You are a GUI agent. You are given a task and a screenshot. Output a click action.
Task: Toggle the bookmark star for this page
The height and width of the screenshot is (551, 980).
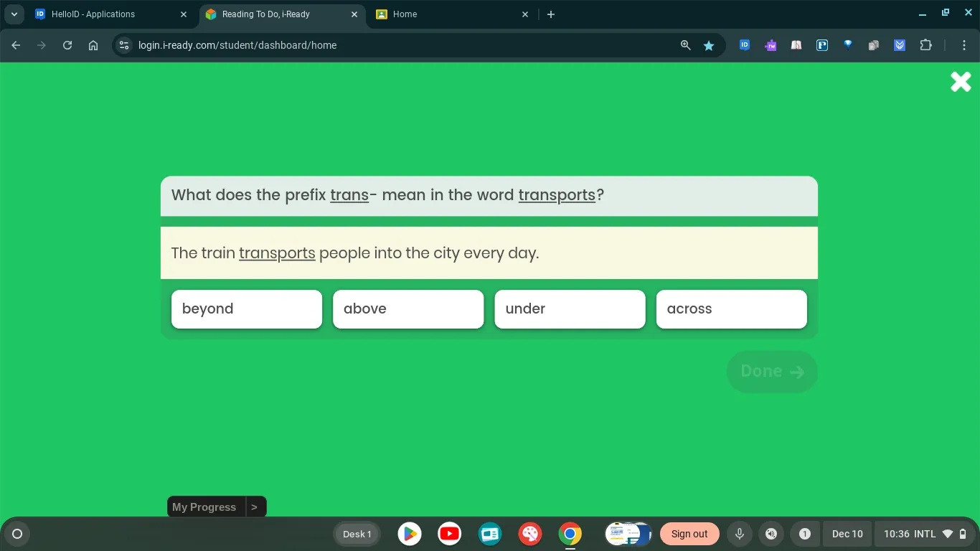pos(709,44)
